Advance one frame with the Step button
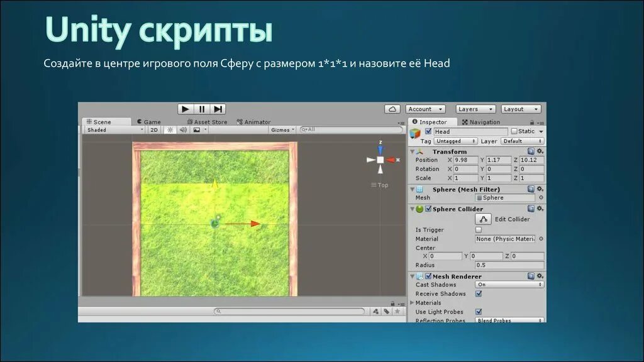Viewport: 644px width, 362px height. click(x=218, y=109)
